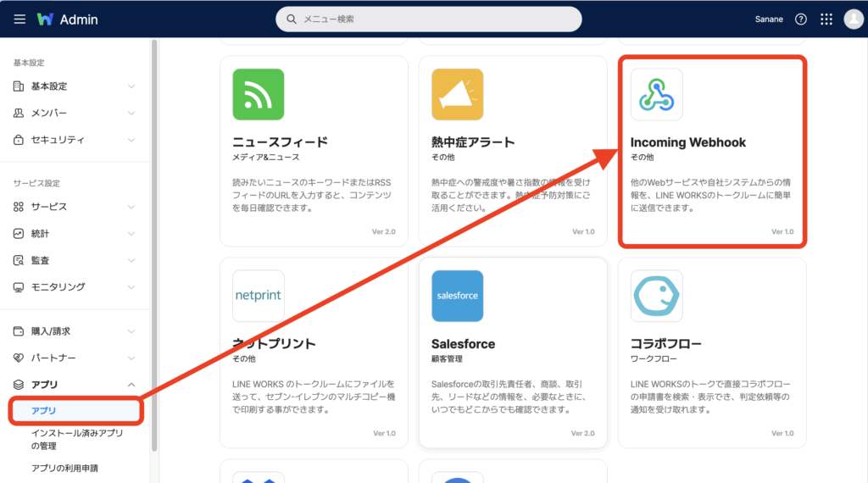Click the アプリ layers icon

[19, 385]
